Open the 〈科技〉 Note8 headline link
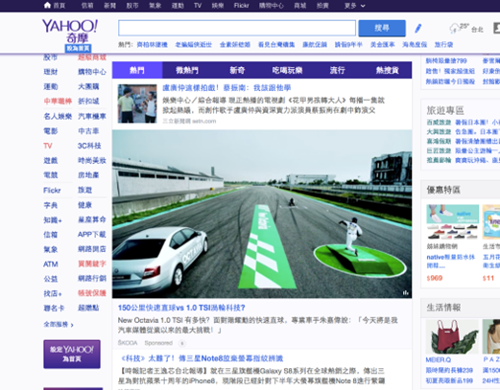Viewport: 500px width, 390px height. point(202,358)
